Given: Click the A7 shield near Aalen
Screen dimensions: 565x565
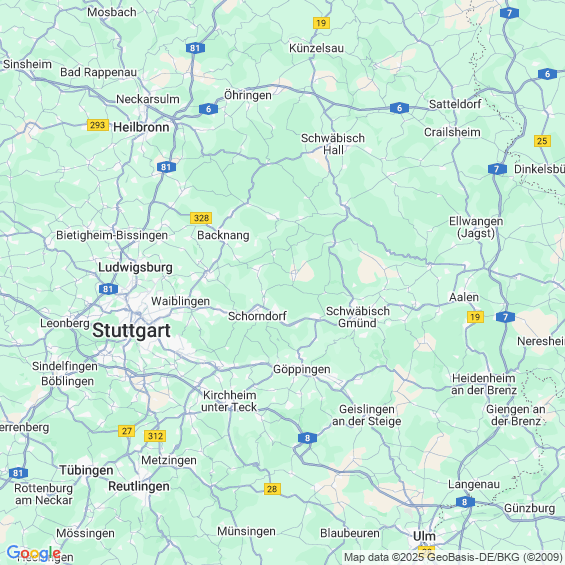Looking at the screenshot, I should 505,317.
